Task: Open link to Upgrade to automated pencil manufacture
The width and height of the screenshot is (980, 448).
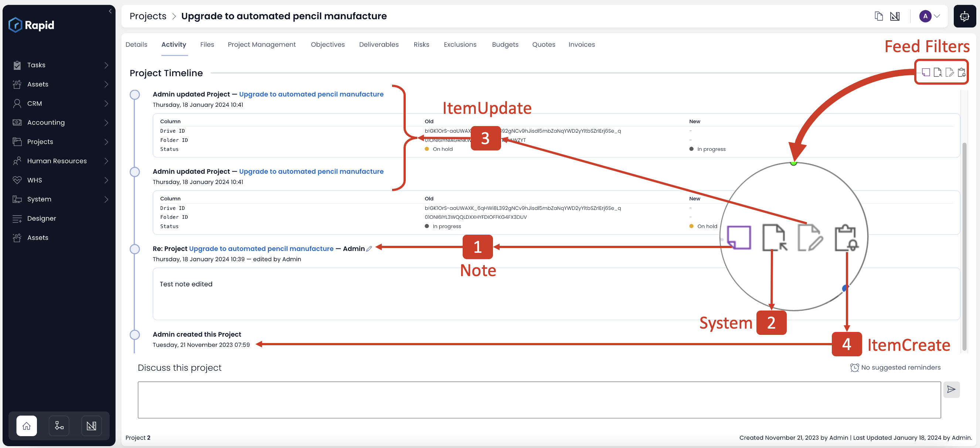Action: (311, 94)
